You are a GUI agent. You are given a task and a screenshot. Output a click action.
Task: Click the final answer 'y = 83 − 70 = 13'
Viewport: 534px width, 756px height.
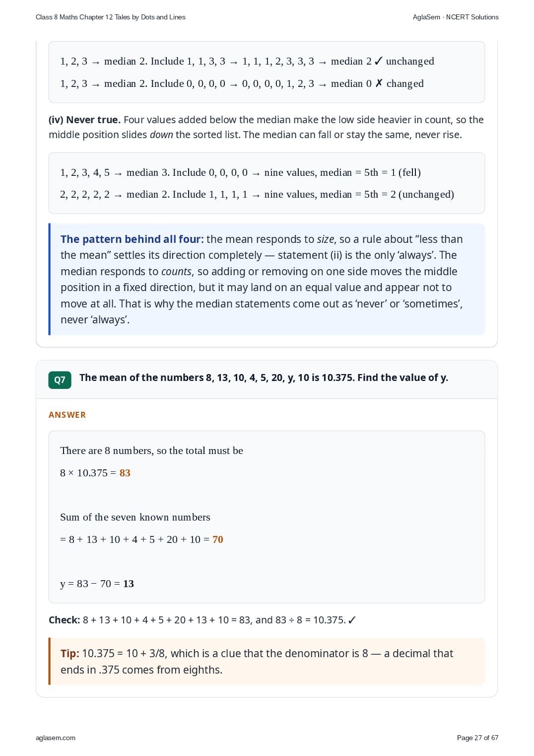coord(97,584)
